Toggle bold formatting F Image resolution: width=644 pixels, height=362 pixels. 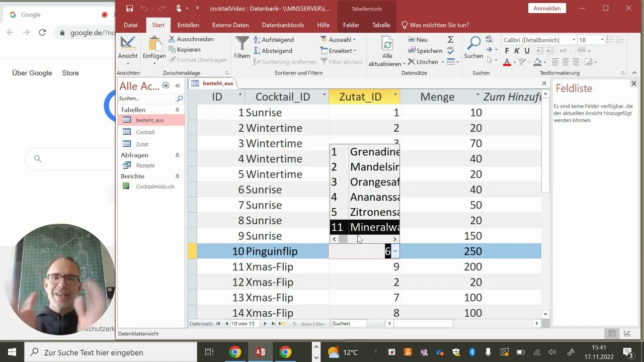point(507,51)
